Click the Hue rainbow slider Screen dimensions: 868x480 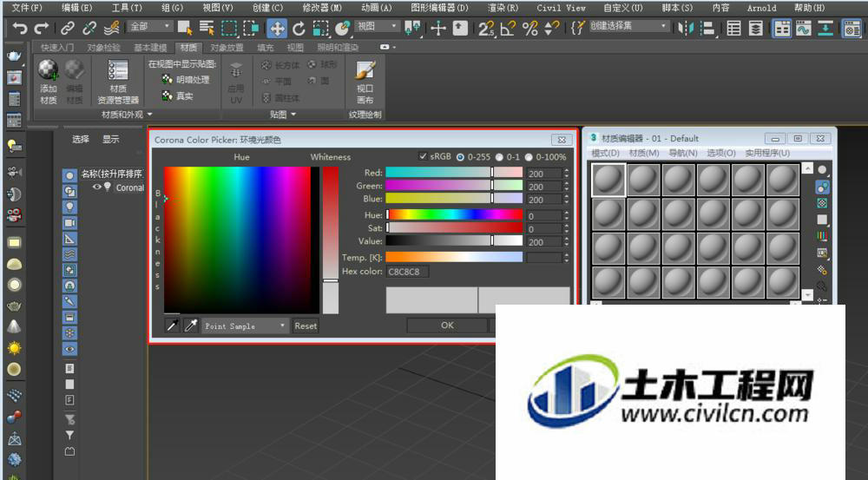point(454,214)
